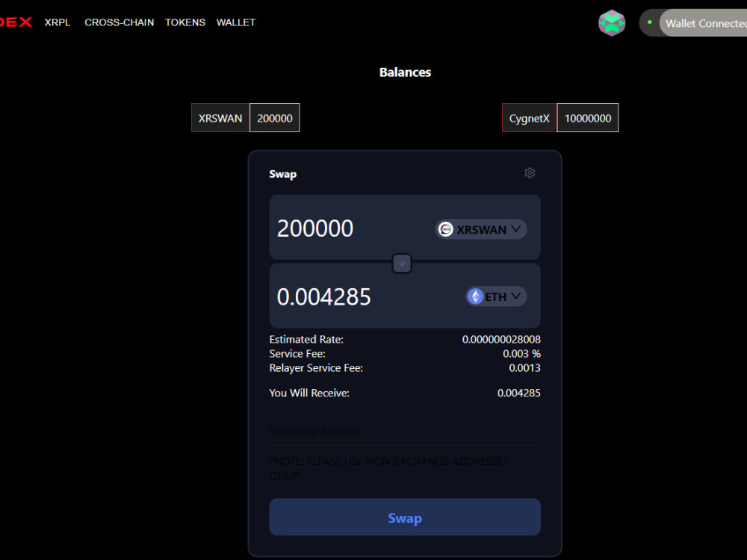Click the You Will Receive label
The height and width of the screenshot is (560, 747).
pyautogui.click(x=309, y=393)
